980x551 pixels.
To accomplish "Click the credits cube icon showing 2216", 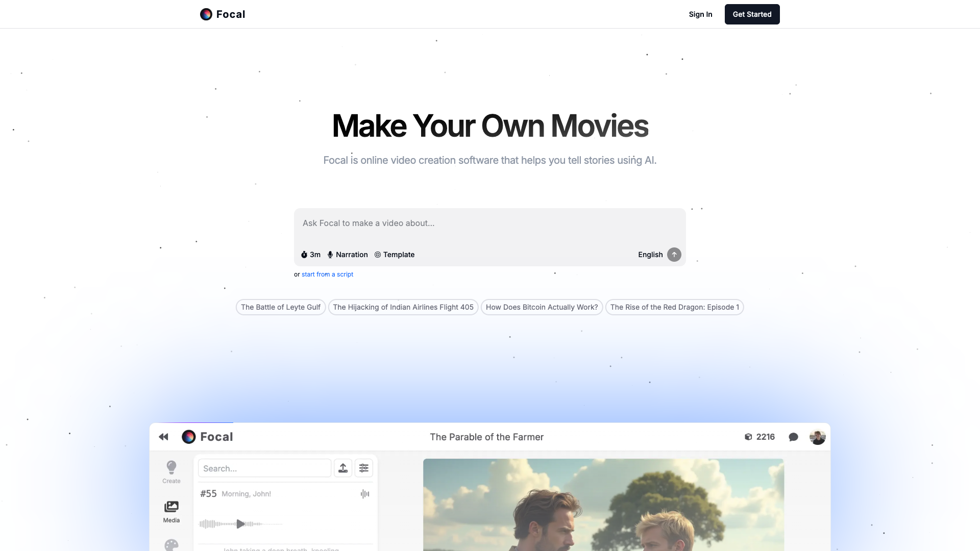I will coord(748,437).
